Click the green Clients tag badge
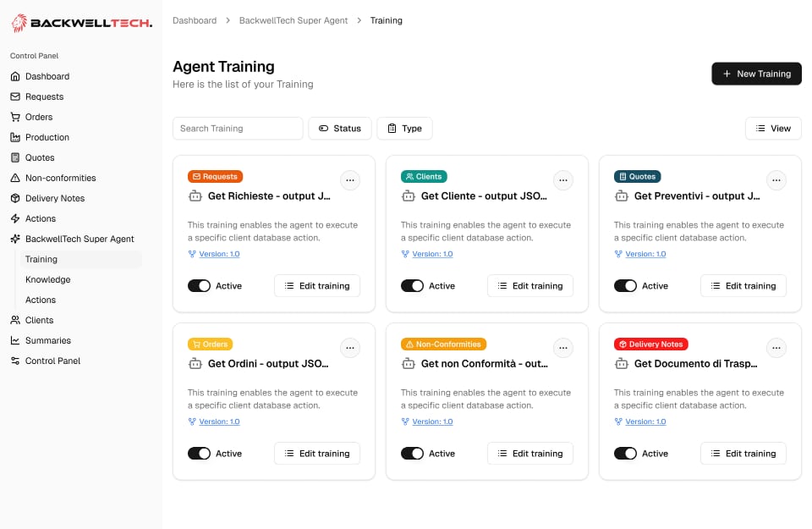The height and width of the screenshot is (529, 812). click(x=424, y=177)
